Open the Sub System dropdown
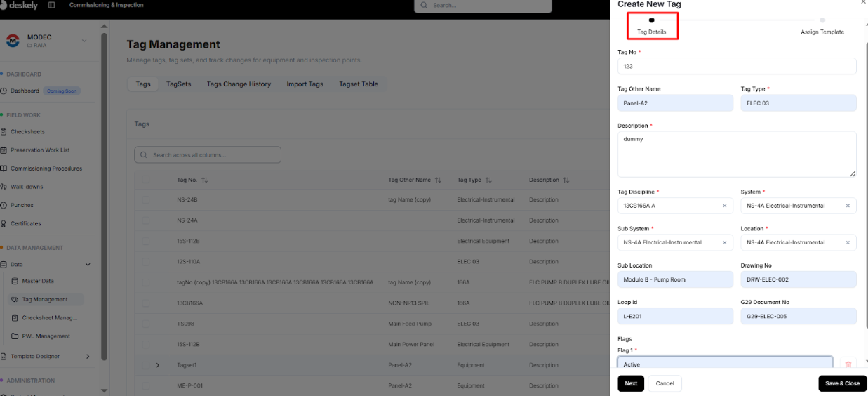The image size is (868, 396). [675, 242]
